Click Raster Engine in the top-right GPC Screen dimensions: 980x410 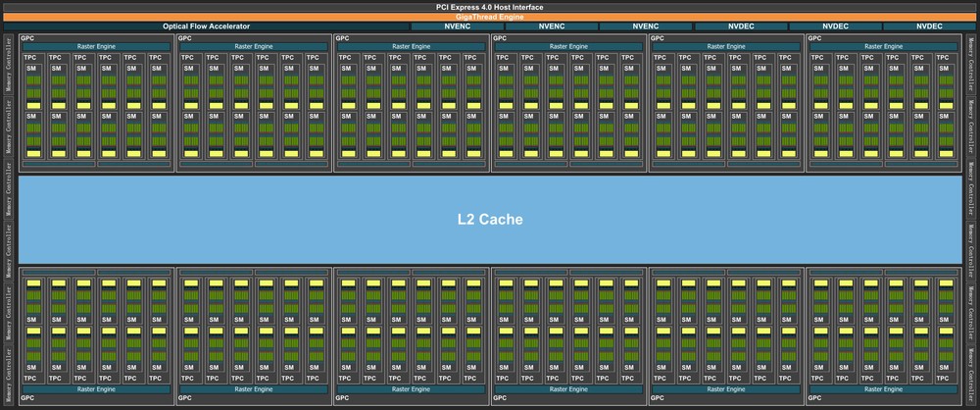tap(882, 47)
